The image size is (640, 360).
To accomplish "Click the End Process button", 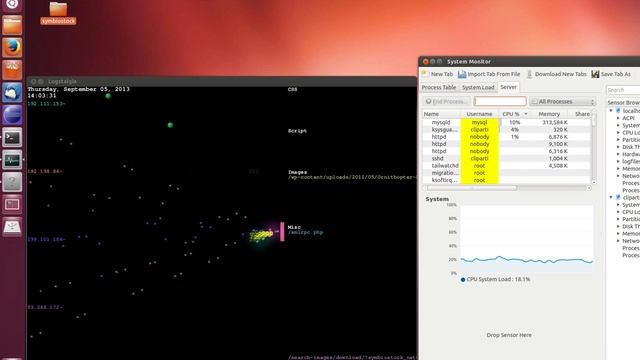I will coord(446,101).
